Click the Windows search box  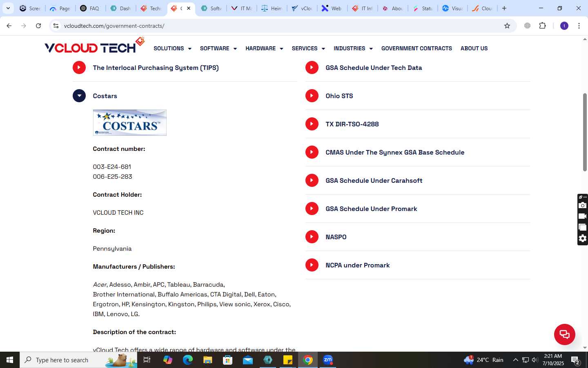click(x=78, y=360)
